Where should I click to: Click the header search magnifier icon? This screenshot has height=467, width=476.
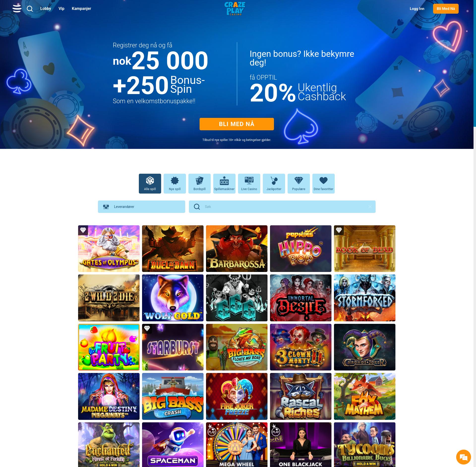30,9
